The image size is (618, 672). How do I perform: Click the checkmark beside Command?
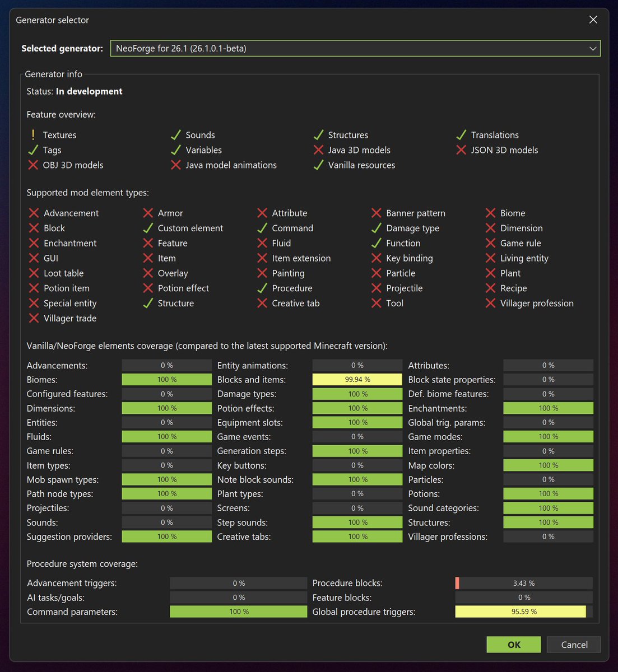(x=262, y=228)
